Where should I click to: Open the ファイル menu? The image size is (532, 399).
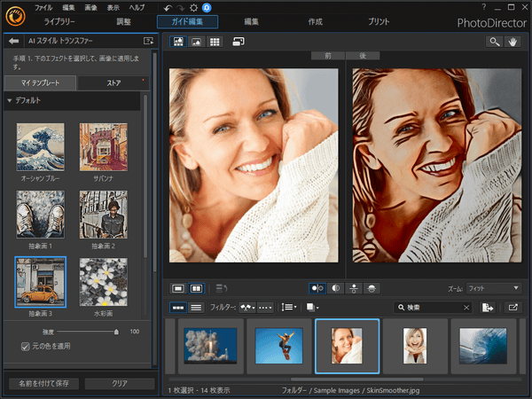coord(43,7)
